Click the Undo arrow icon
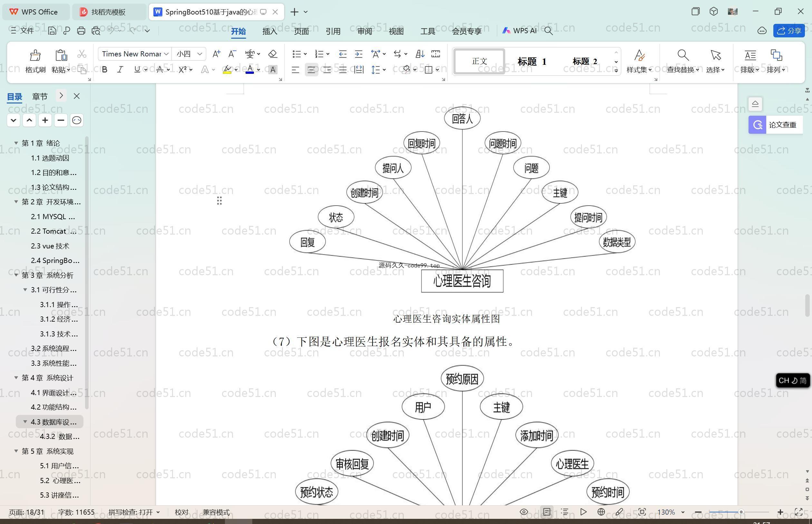This screenshot has height=524, width=812. click(x=111, y=31)
